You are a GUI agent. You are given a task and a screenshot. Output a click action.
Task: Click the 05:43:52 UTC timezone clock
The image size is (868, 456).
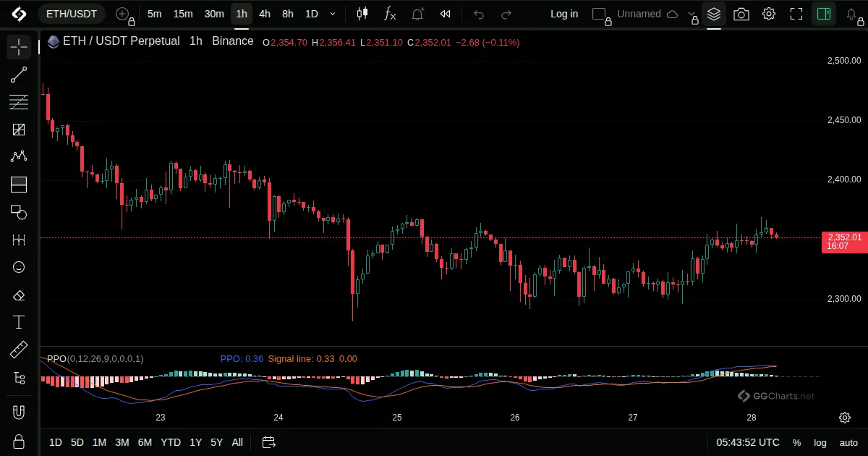pos(748,442)
